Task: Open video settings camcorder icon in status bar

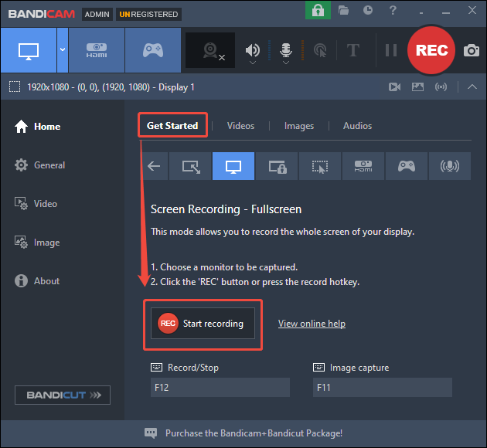Action: [395, 87]
